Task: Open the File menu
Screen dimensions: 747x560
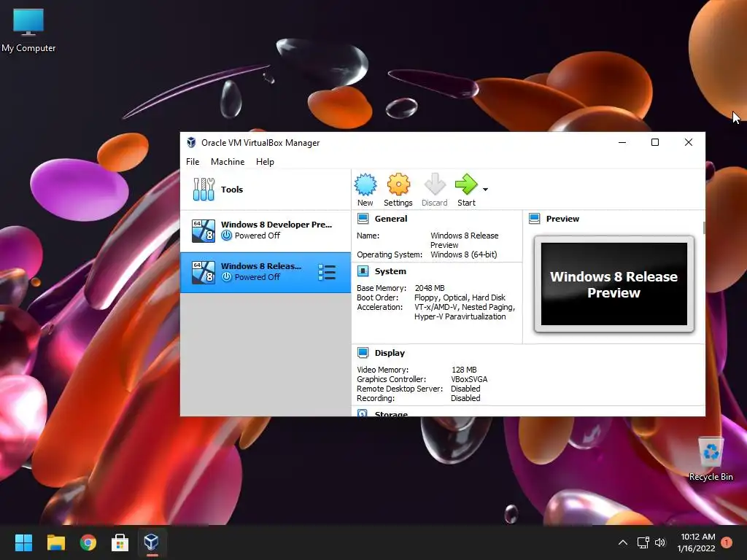Action: pos(193,162)
